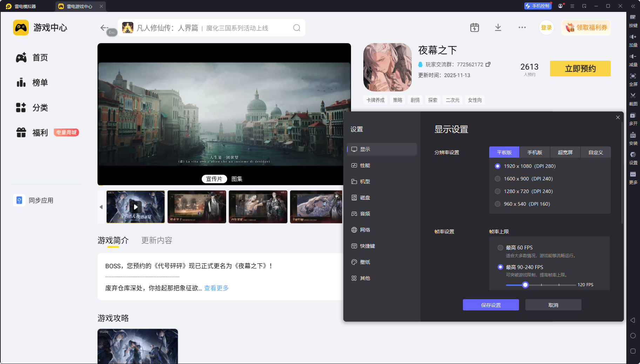Screen dimensions: 640x364
Task: Expand the three-dot more options menu
Action: (x=522, y=28)
